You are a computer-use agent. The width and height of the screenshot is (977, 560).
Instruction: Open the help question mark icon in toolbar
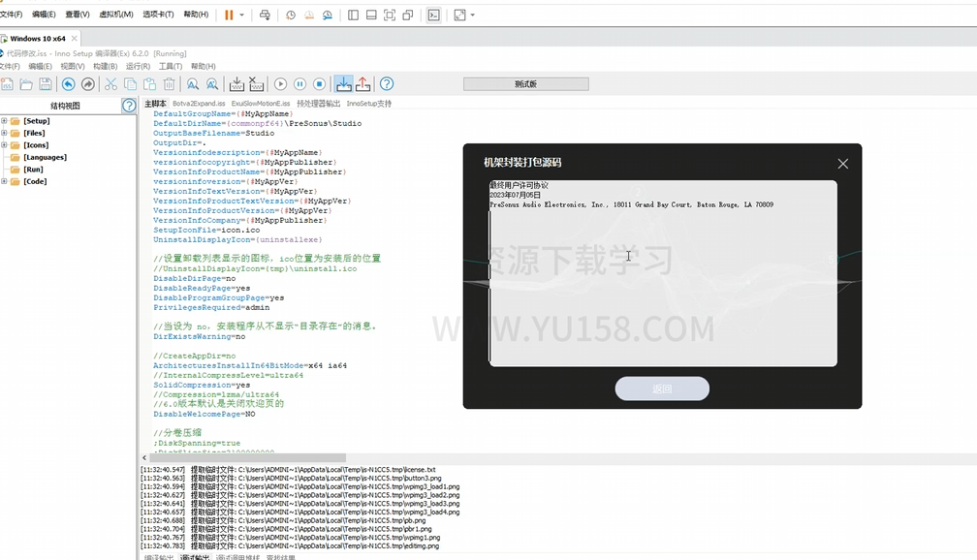click(x=387, y=84)
